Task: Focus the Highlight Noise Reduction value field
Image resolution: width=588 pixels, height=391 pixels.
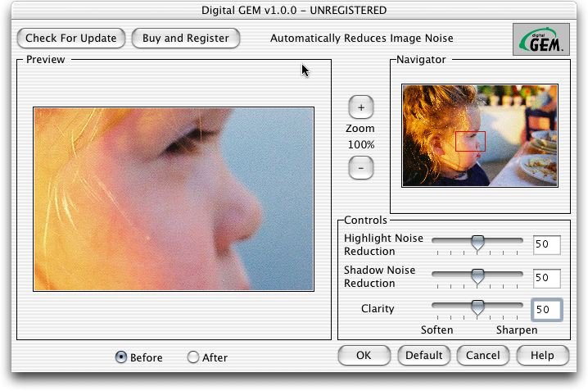Action: (x=547, y=244)
